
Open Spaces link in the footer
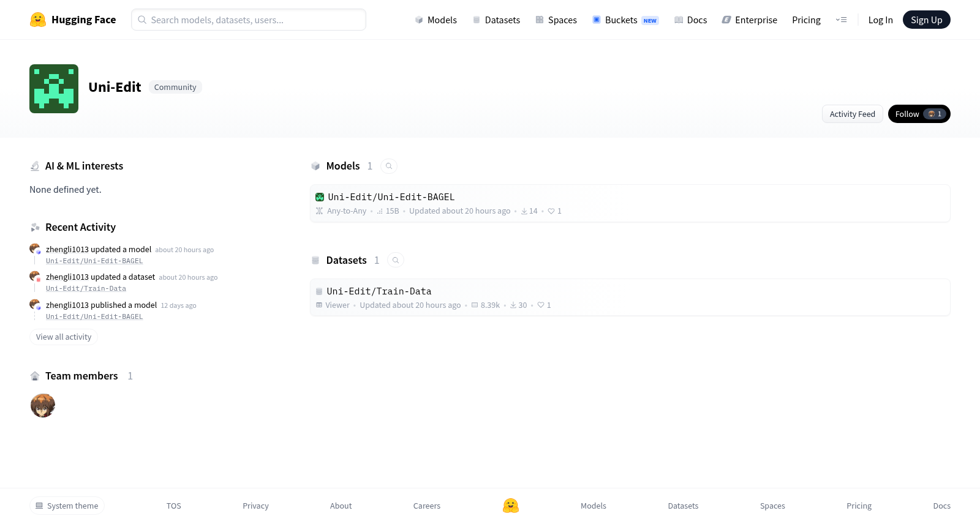tap(772, 506)
